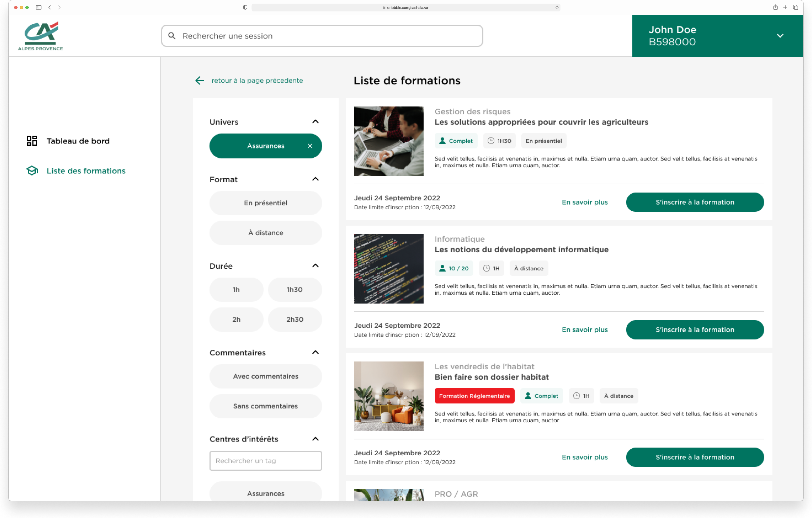Screen dimensions: 812x518
Task: Open En savoir plus for dossier habitat
Action: 585,457
